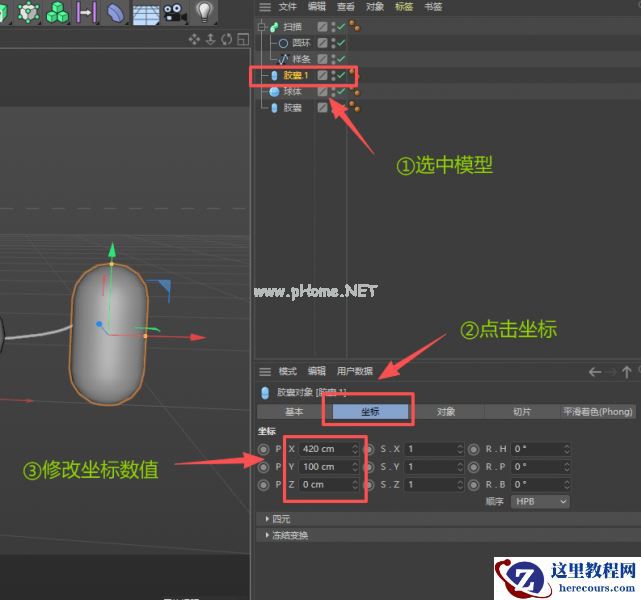The width and height of the screenshot is (641, 600).
Task: Click the P.X value stepper arrows
Action: 355,450
